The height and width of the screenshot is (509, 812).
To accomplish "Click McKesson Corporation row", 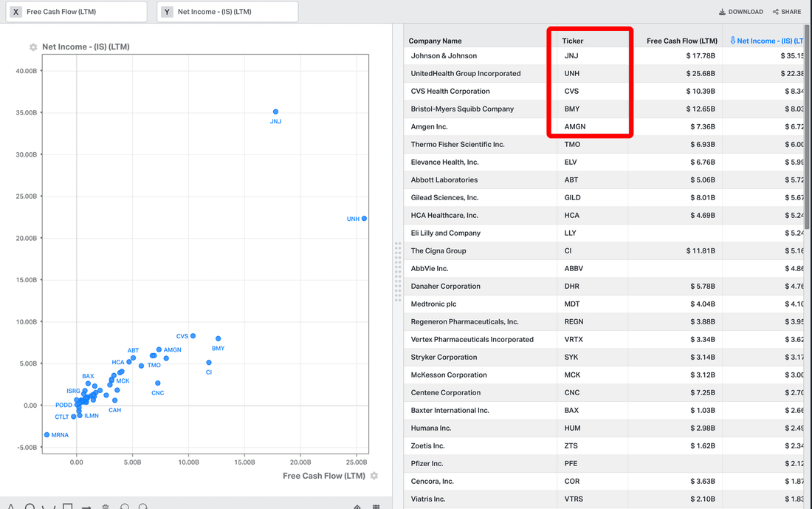I will 604,375.
